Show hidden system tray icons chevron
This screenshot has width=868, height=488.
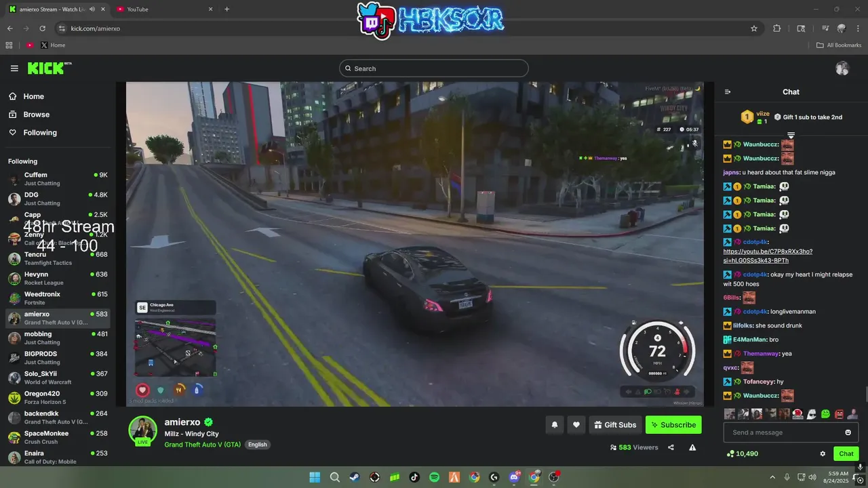click(772, 477)
